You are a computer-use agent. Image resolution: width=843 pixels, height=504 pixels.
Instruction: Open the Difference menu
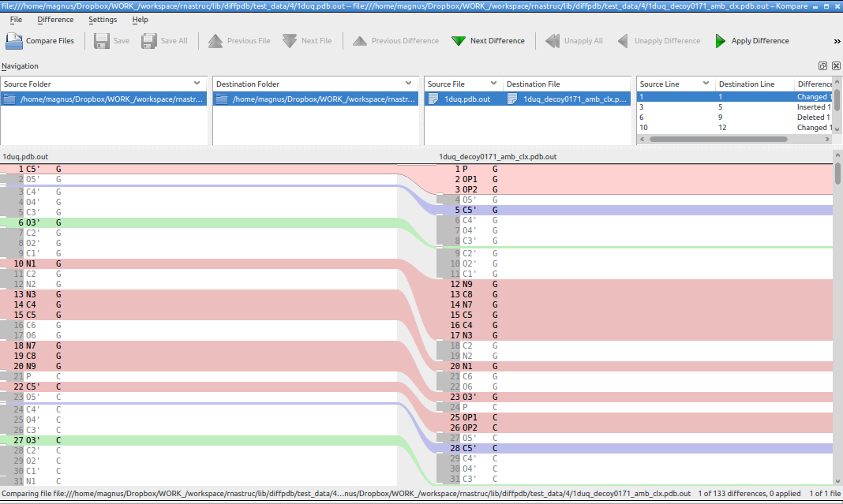point(55,19)
